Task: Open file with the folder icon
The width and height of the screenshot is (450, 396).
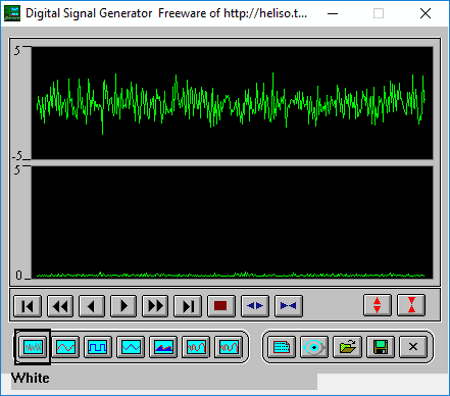Action: [x=347, y=347]
